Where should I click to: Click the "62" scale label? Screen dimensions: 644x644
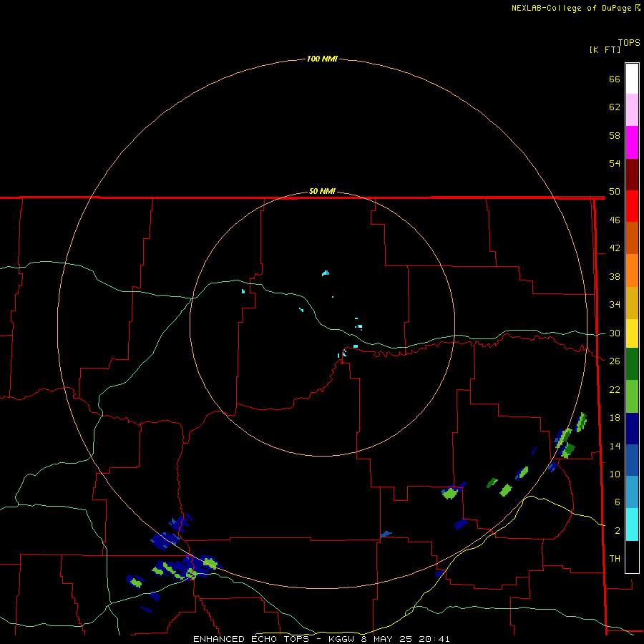[x=615, y=107]
